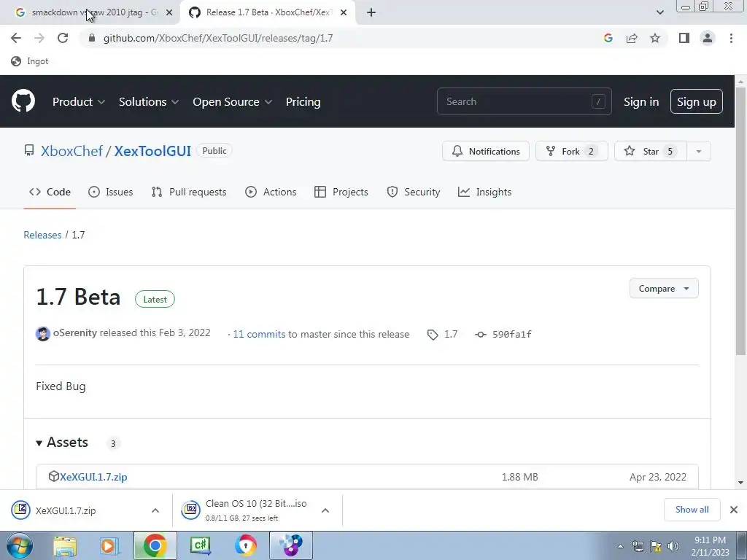Click the package icon beside XeXGUI.1.7.zip
The width and height of the screenshot is (747, 560).
coord(54,476)
